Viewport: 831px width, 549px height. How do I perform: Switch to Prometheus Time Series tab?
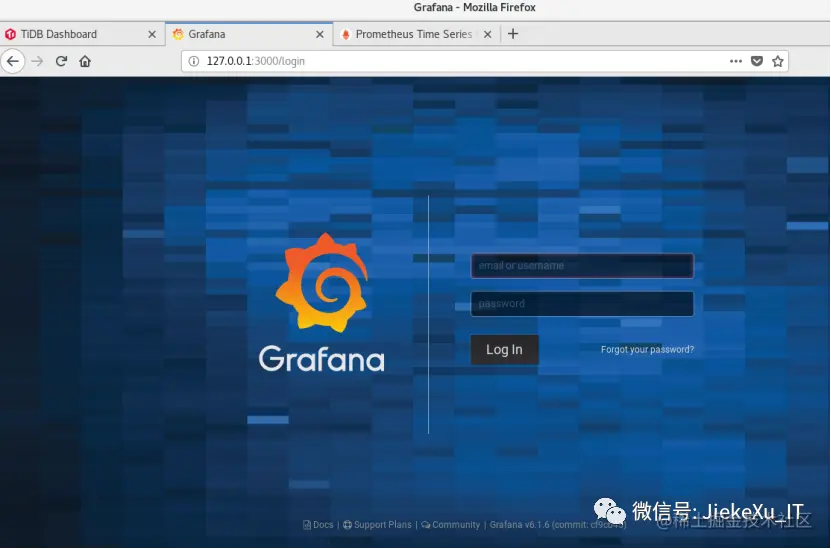416,34
